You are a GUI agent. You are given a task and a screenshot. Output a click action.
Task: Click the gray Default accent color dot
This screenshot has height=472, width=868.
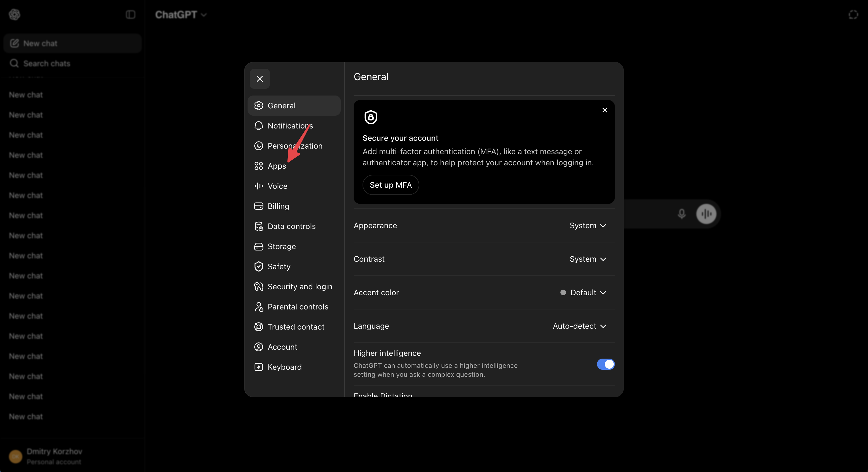[563, 293]
